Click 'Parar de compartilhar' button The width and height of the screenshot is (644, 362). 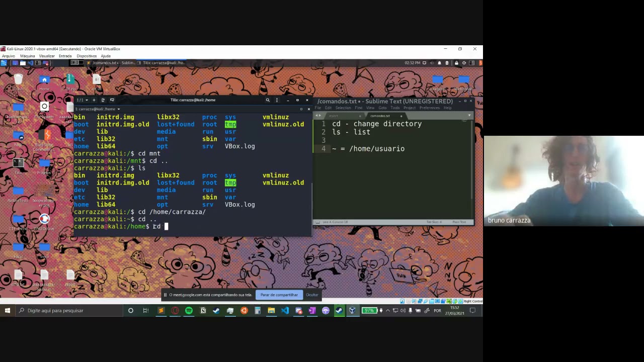click(279, 295)
